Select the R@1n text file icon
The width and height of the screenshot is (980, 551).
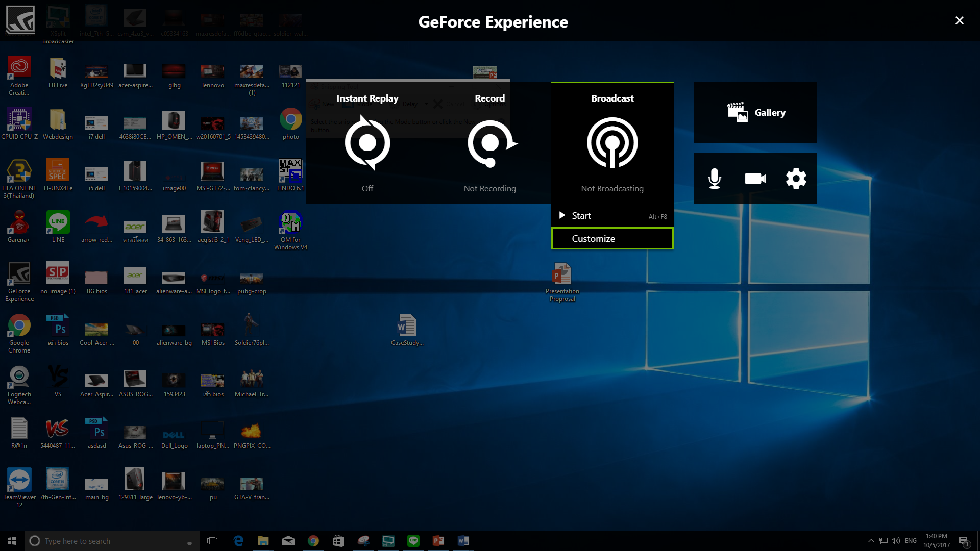[x=19, y=433]
